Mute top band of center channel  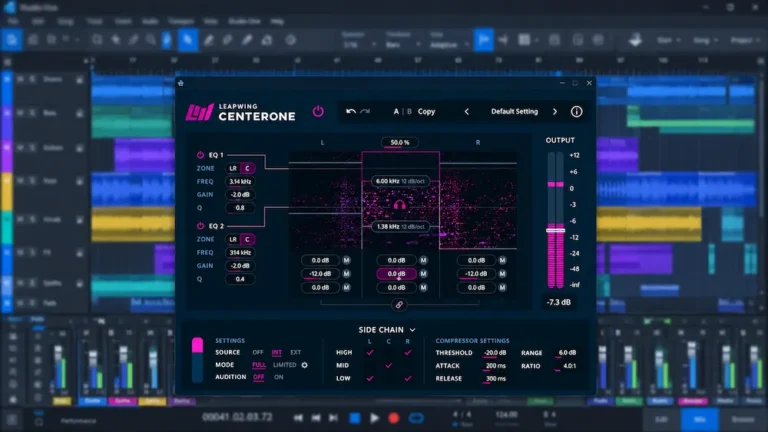(x=423, y=260)
